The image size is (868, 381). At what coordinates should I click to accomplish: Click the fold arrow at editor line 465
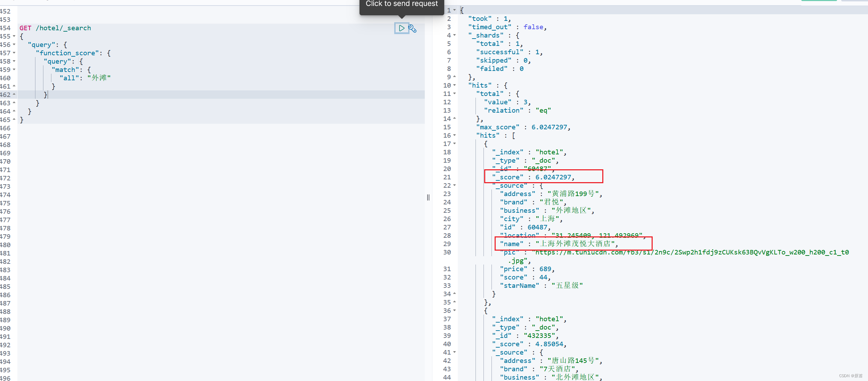14,119
